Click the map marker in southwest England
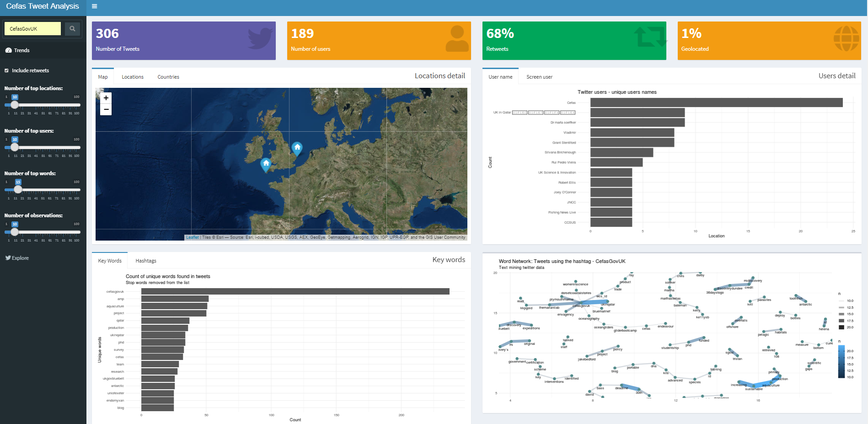Viewport: 868px width, 424px height. [x=266, y=164]
